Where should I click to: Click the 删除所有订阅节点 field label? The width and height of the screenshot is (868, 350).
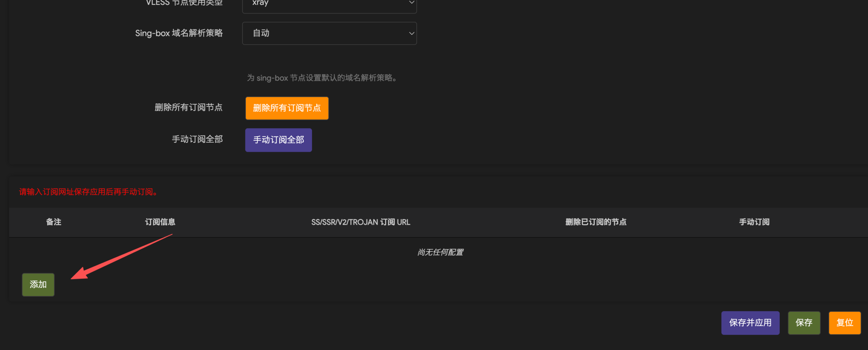pyautogui.click(x=189, y=107)
